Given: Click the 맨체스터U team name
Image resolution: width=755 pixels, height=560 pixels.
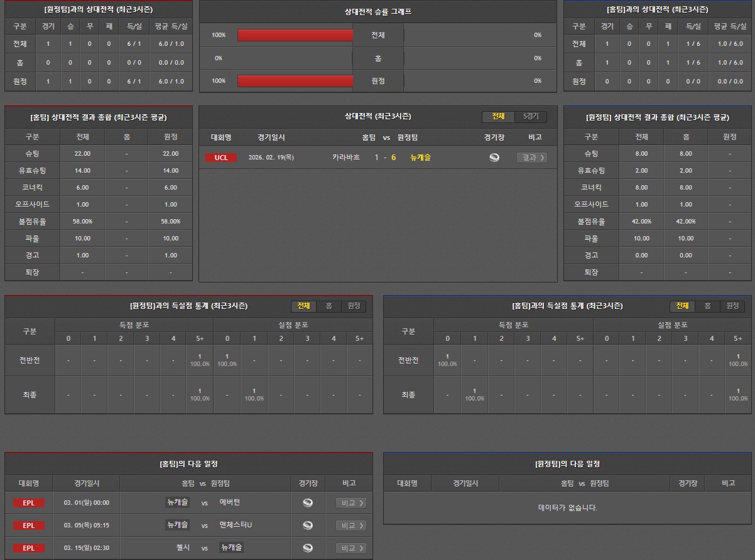Looking at the screenshot, I should pos(236,525).
